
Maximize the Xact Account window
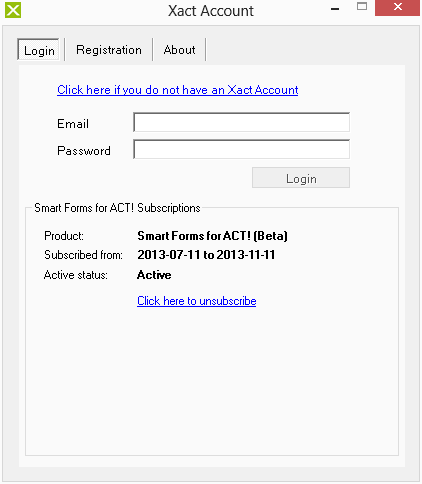coord(362,7)
